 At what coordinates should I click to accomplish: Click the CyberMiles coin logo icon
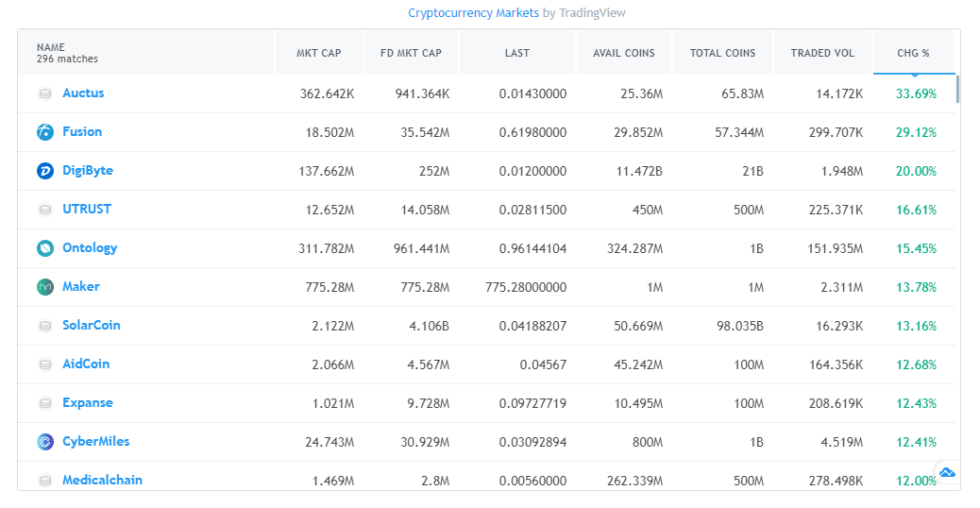coord(44,442)
